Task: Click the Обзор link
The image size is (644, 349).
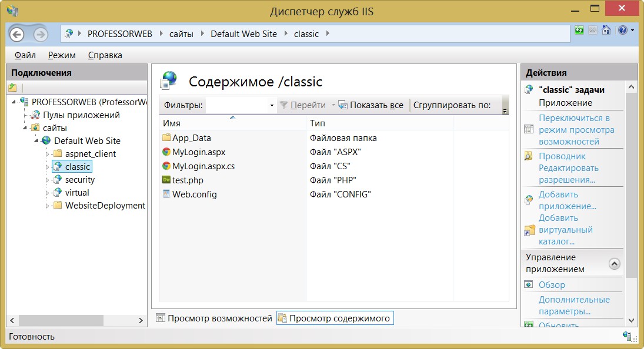Action: pos(552,284)
